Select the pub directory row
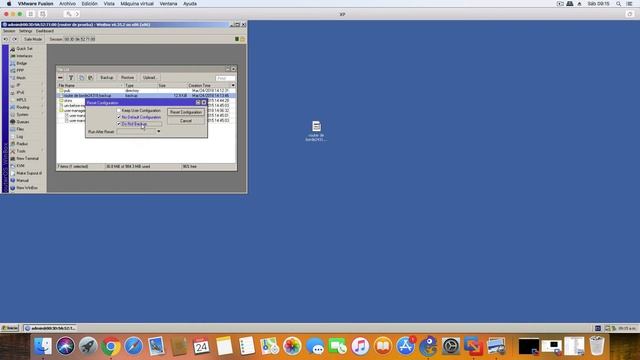This screenshot has height=360, width=640. (146, 91)
